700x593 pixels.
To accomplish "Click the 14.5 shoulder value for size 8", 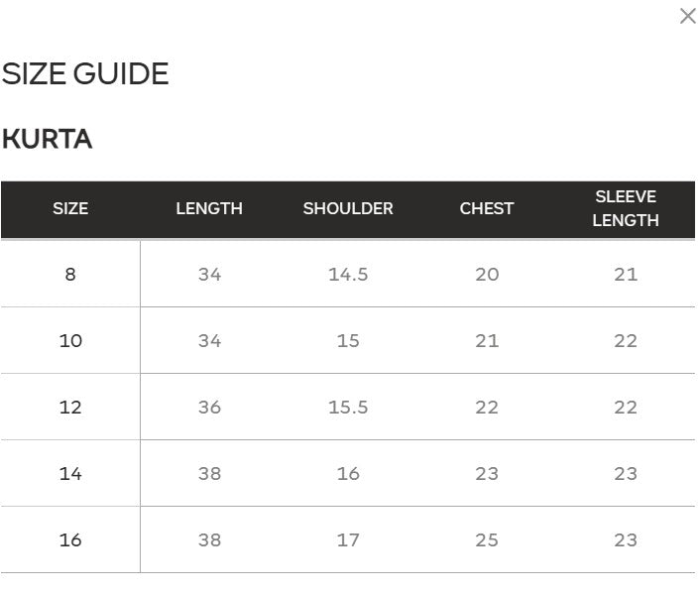I will tap(348, 275).
